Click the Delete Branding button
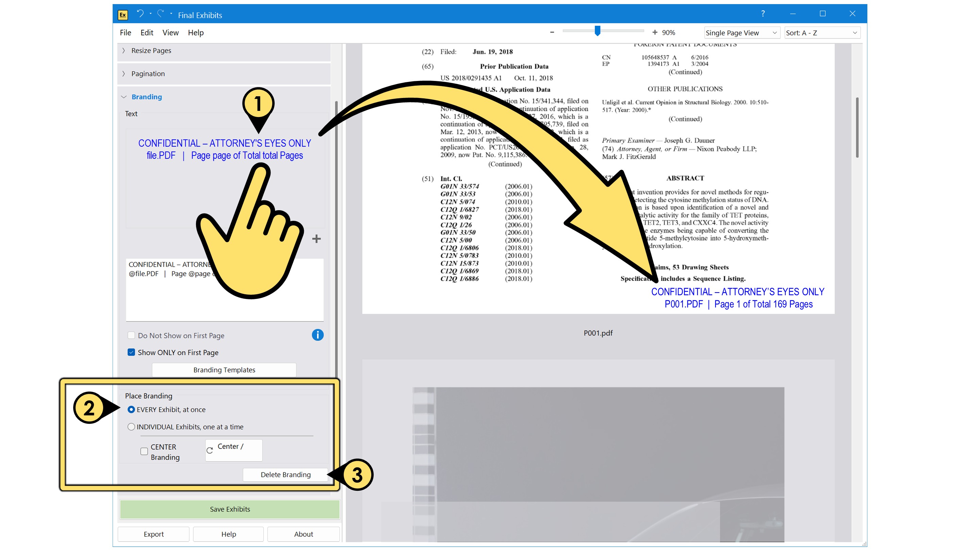 click(x=285, y=474)
